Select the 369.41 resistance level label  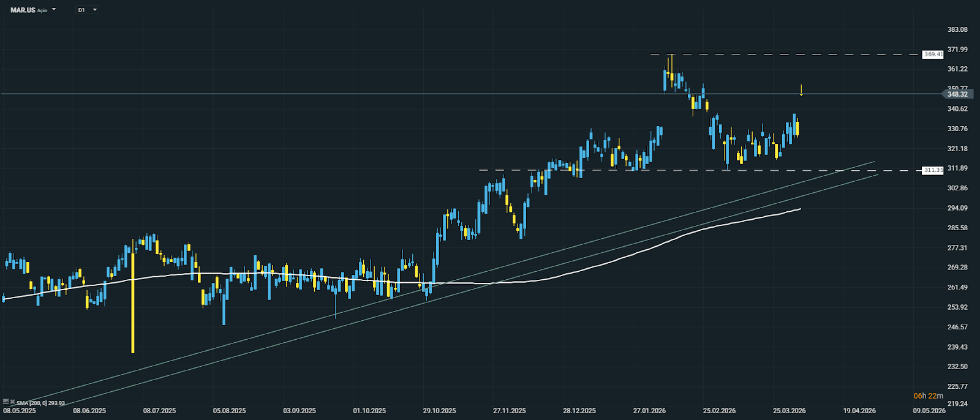pos(933,54)
